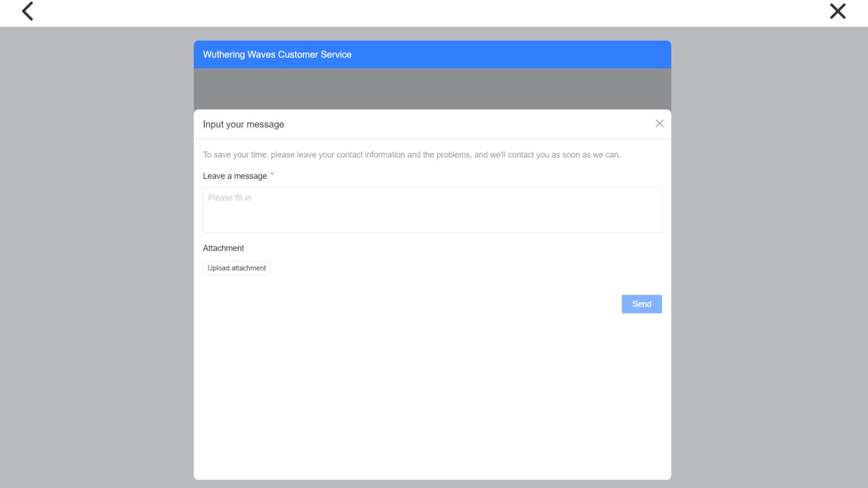Click the dark gray chat area below header
Viewport: 868px width, 488px height.
click(x=432, y=89)
